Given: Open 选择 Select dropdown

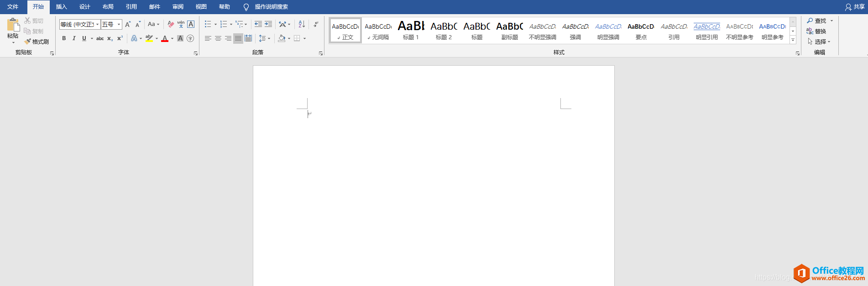Looking at the screenshot, I should (819, 42).
